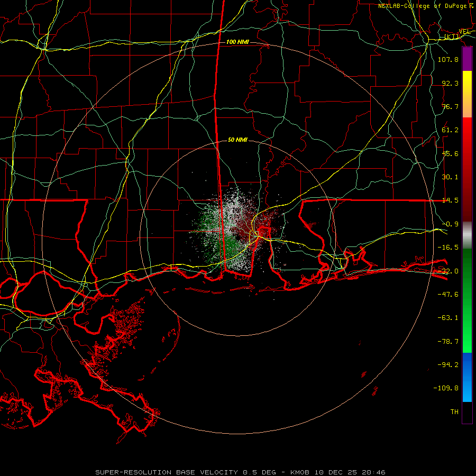The image size is (476, 476).
Task: Click the 92.3 velocity scale value
Action: [450, 83]
